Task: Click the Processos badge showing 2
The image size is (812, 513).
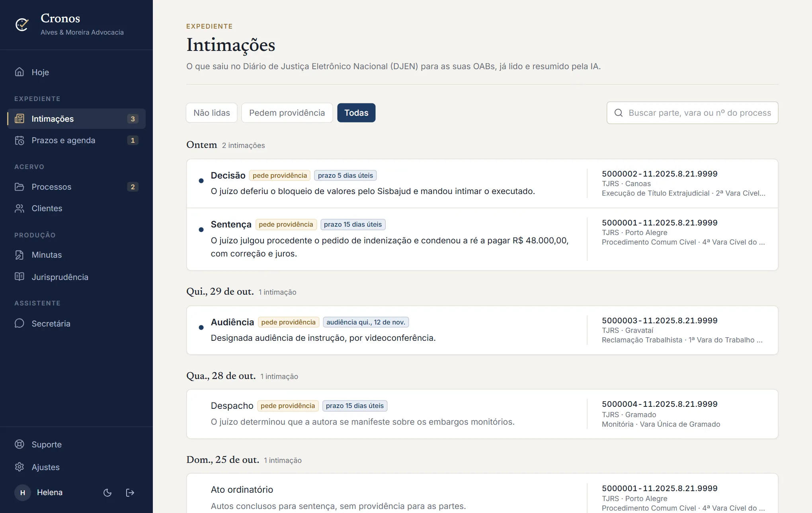Action: click(x=133, y=187)
